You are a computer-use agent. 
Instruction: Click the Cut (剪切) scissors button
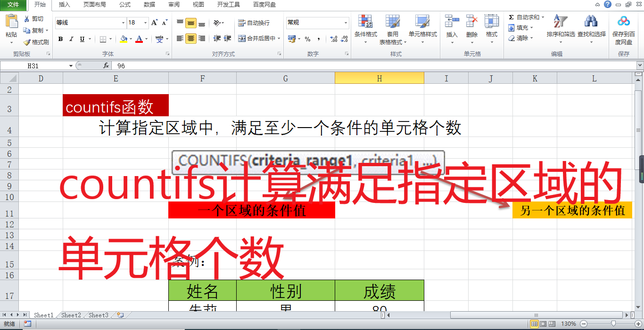[33, 19]
